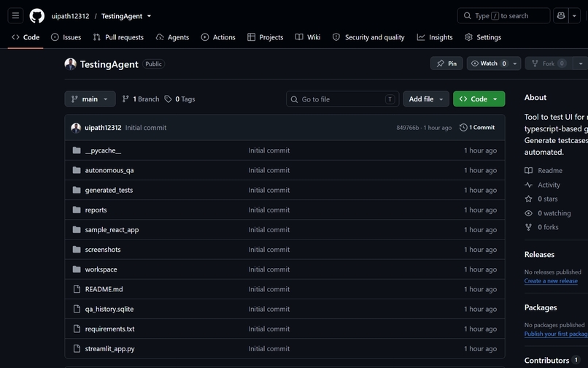Open the sample_react_app folder
The width and height of the screenshot is (588, 368).
tap(112, 230)
